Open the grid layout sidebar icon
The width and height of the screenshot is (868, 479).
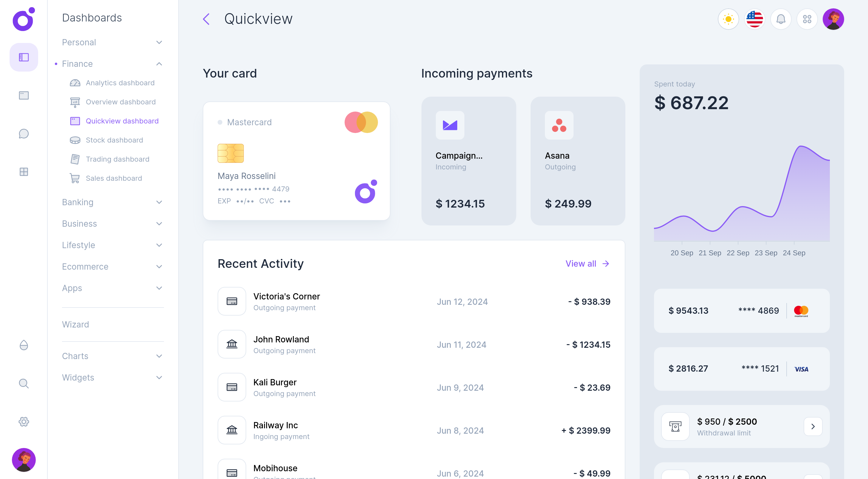pos(24,172)
